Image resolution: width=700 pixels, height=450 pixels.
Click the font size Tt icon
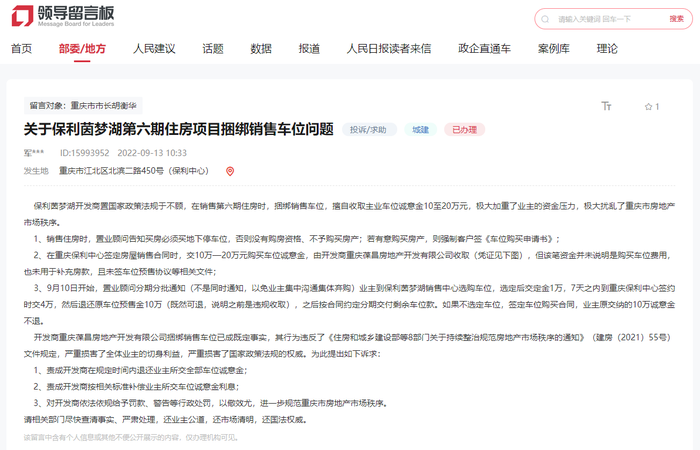(x=606, y=106)
